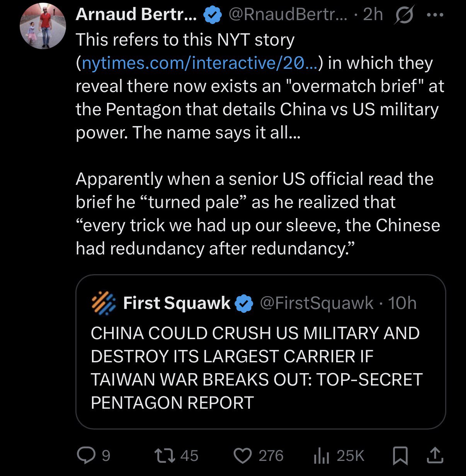The image size is (466, 476).
Task: Click Arnaud Bertrand's verified badge
Action: tap(212, 15)
